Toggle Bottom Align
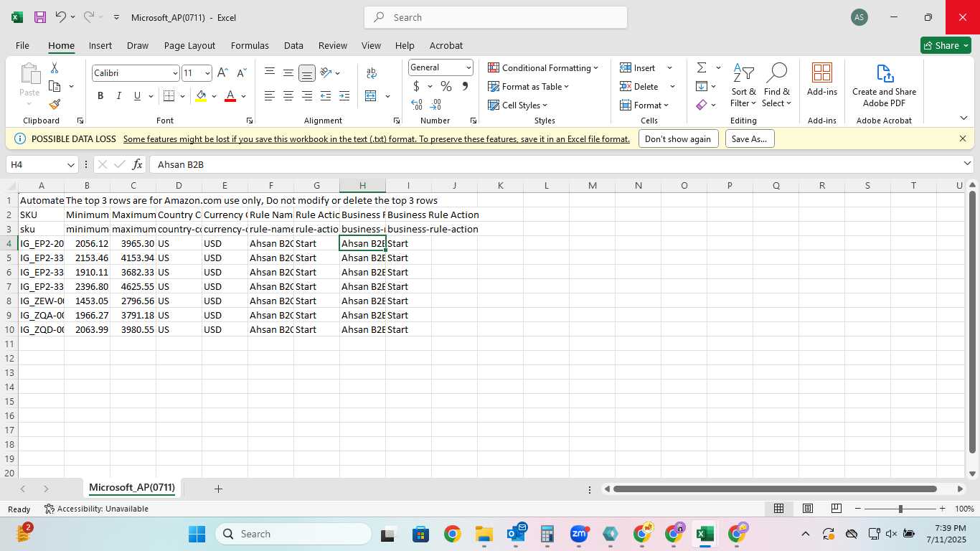The image size is (980, 551). [x=307, y=72]
